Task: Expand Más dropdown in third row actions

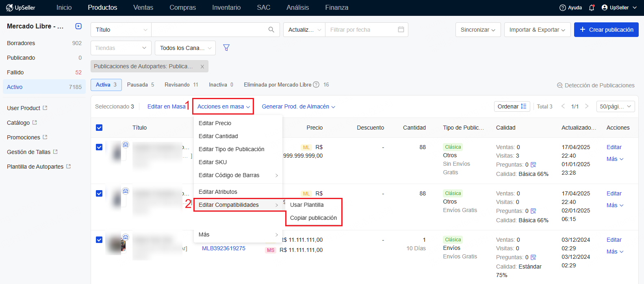Action: (x=615, y=251)
